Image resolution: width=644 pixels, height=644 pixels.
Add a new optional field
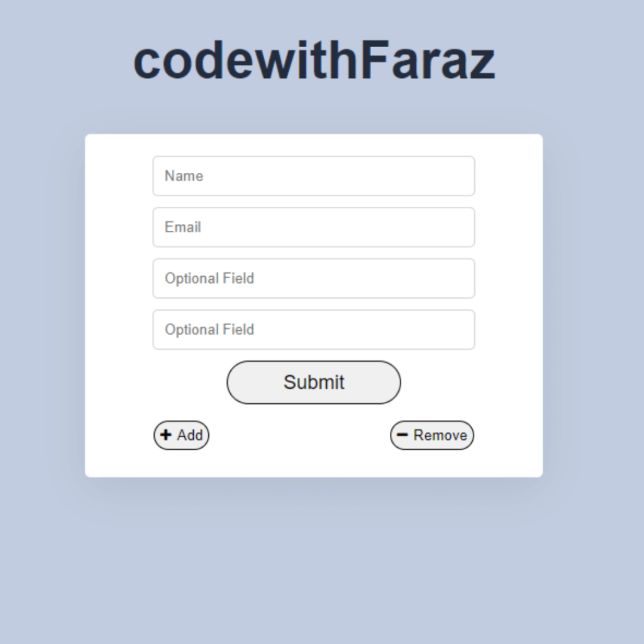pos(181,435)
